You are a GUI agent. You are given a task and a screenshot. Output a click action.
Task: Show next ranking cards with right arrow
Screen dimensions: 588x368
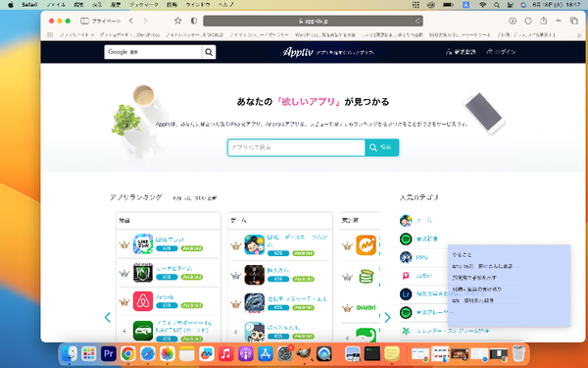[x=387, y=317]
